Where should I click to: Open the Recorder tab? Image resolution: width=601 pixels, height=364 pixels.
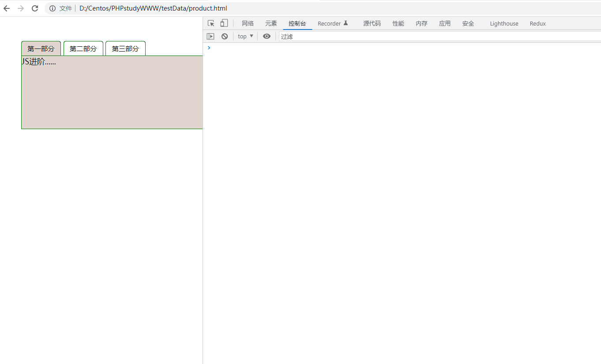point(333,24)
